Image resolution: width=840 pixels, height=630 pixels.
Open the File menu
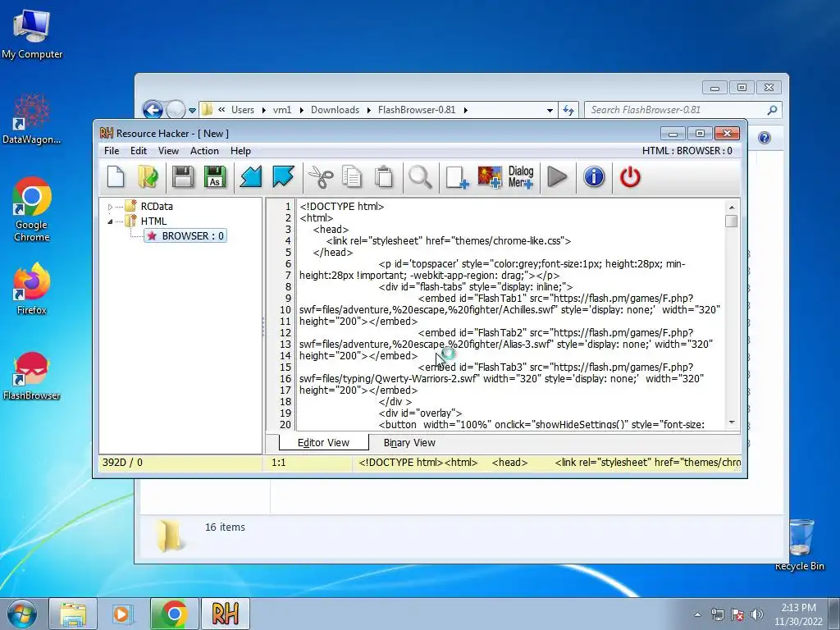tap(112, 151)
